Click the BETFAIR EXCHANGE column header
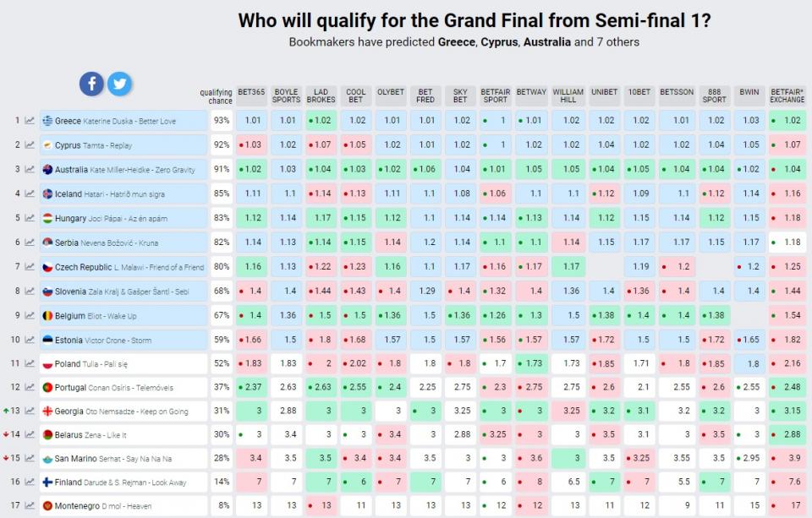This screenshot has width=812, height=518. click(787, 95)
